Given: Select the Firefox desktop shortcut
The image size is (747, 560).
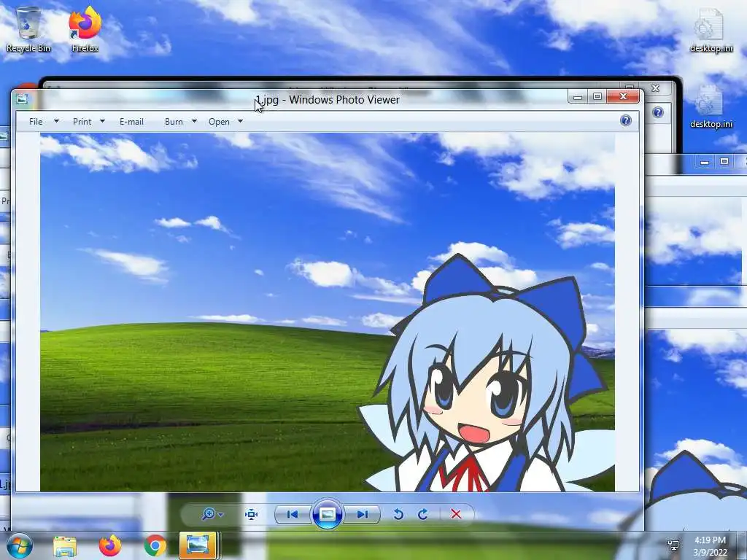Looking at the screenshot, I should point(85,29).
